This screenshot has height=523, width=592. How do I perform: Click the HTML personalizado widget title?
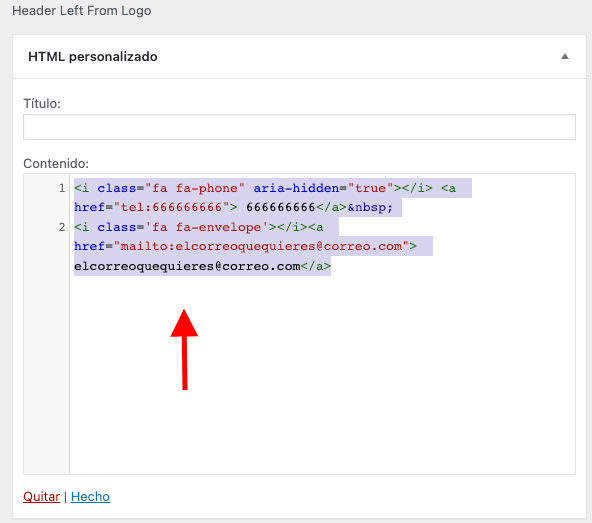pyautogui.click(x=92, y=57)
